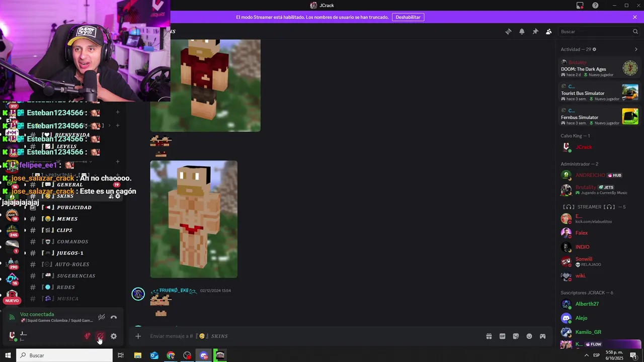Open the red-shirt Minecraft skin image
Image resolution: width=644 pixels, height=362 pixels.
(x=205, y=85)
